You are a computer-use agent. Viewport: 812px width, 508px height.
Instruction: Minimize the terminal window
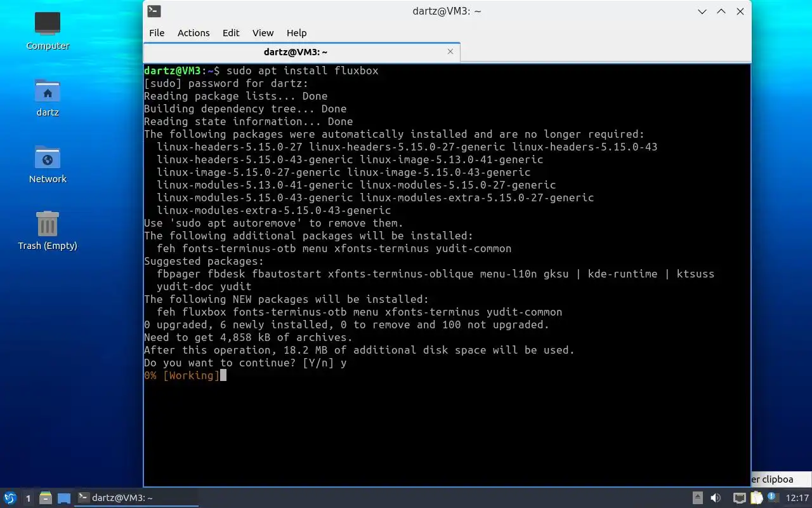(x=702, y=11)
